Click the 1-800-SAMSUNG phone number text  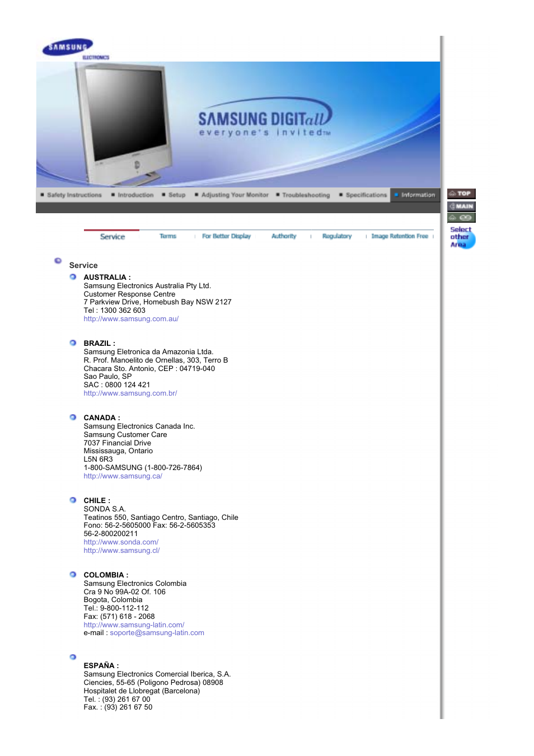(x=143, y=468)
